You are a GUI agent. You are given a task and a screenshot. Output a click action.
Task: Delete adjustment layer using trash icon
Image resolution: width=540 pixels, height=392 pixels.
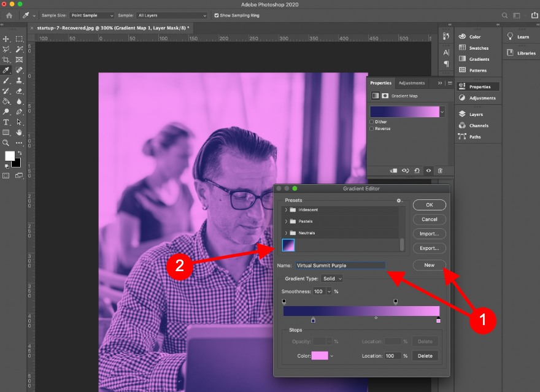click(440, 171)
